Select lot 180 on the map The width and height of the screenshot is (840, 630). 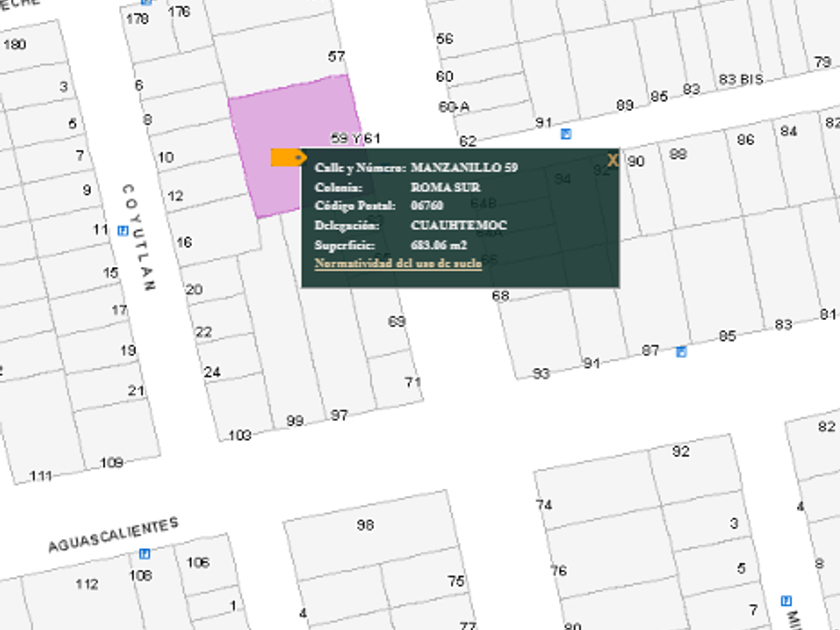click(15, 44)
